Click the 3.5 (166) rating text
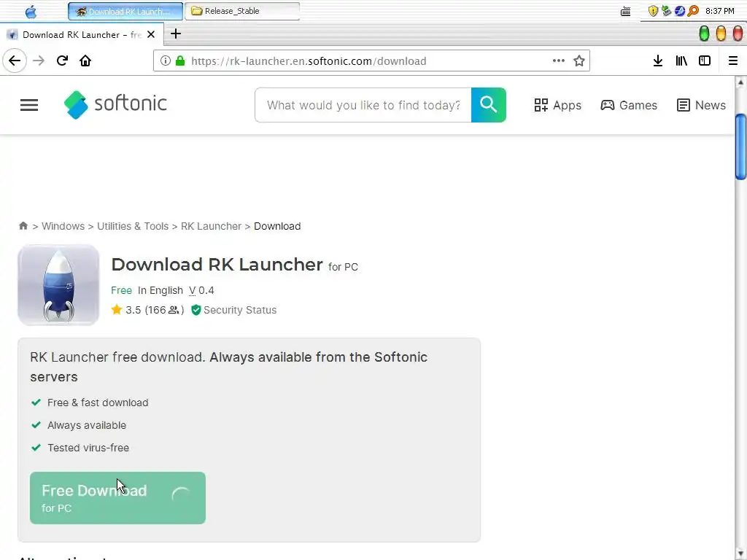The image size is (747, 560). pos(155,310)
